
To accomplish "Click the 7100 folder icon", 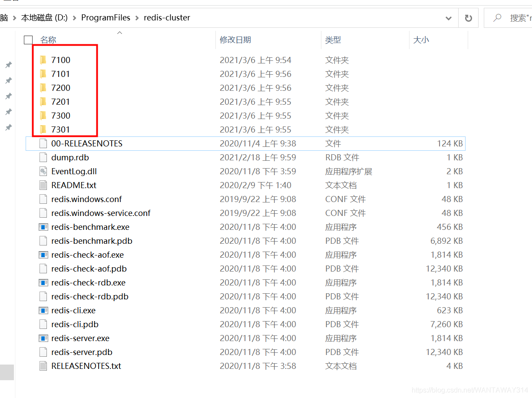I will (43, 60).
